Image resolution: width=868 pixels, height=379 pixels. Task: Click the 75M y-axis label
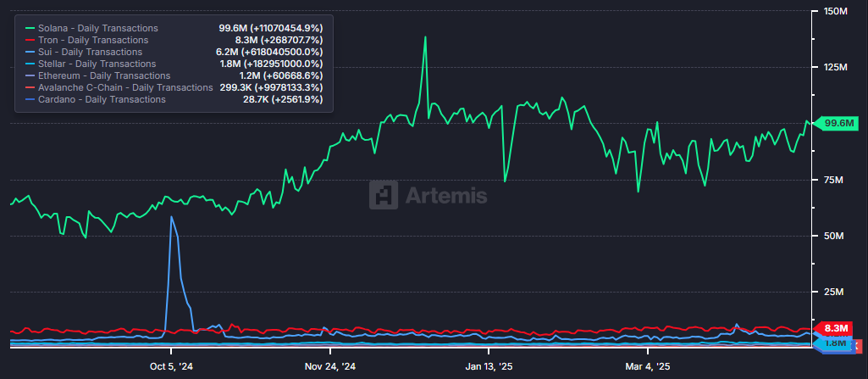(832, 180)
